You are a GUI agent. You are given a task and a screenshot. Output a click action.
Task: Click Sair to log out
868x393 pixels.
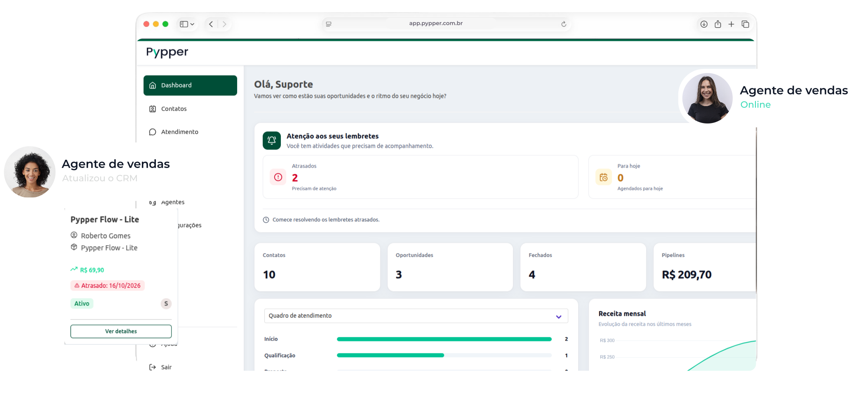point(166,367)
